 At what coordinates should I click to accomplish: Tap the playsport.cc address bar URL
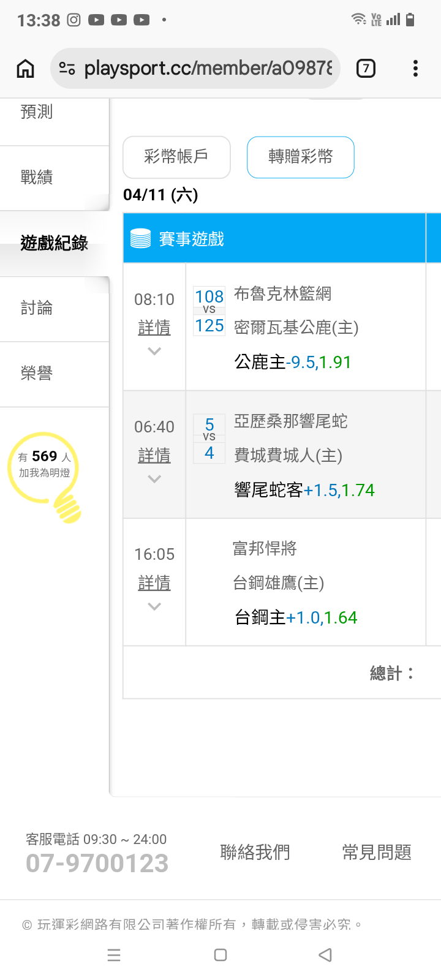[x=208, y=69]
